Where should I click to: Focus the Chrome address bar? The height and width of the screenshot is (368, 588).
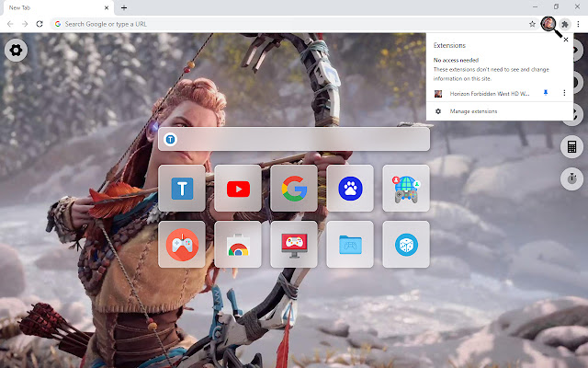pyautogui.click(x=294, y=24)
